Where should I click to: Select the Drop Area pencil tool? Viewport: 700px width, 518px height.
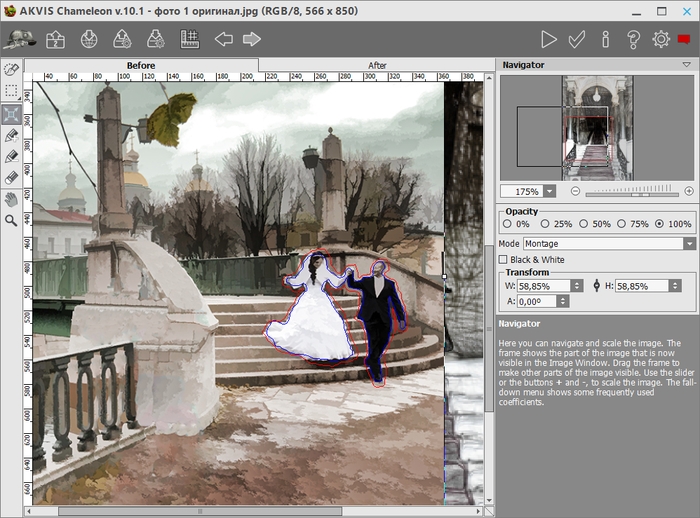tap(11, 156)
